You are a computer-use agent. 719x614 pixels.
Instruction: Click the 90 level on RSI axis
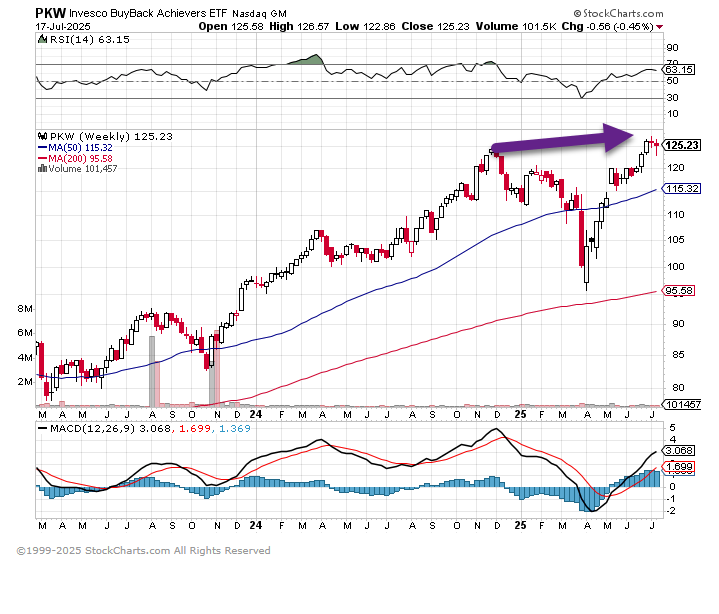point(672,48)
